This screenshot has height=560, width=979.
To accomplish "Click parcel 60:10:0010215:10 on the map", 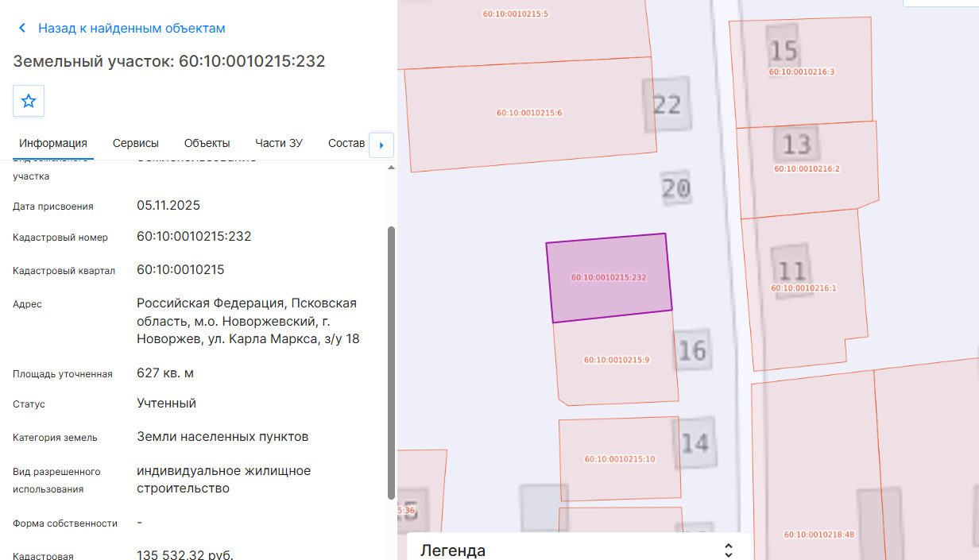I will coord(620,458).
